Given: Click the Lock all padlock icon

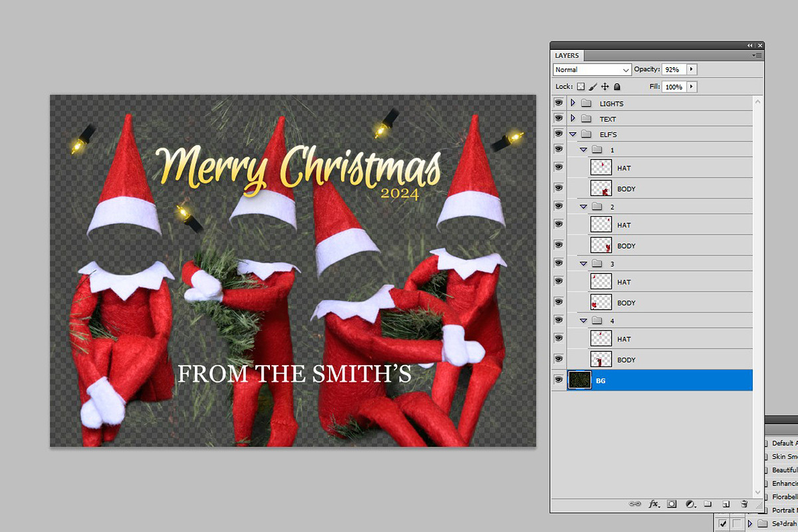Looking at the screenshot, I should [617, 87].
